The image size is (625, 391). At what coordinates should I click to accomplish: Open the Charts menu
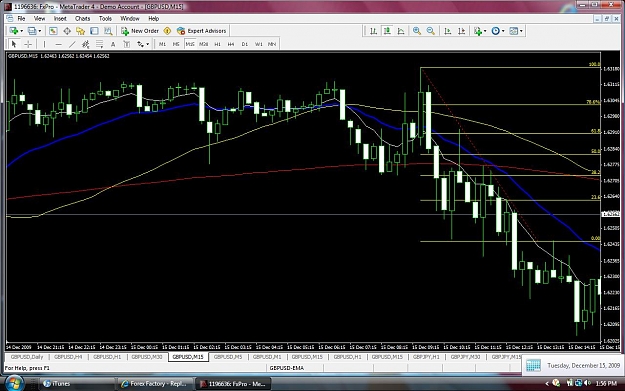click(83, 18)
